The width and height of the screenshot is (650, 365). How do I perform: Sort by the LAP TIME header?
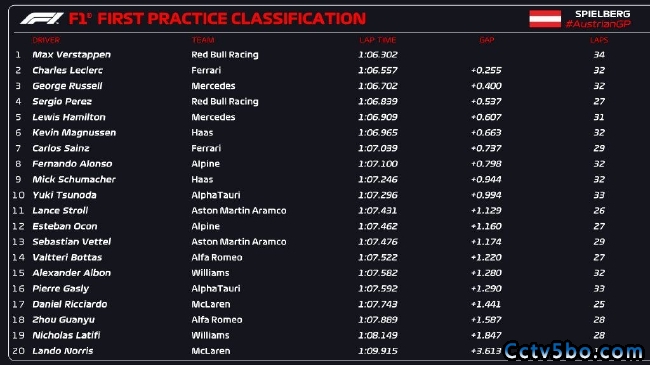pos(377,40)
